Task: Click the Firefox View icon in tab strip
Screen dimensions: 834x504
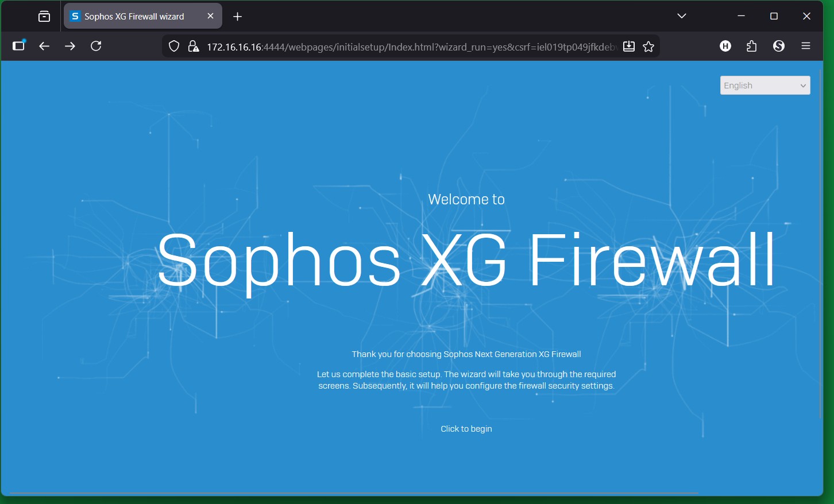Action: point(44,17)
